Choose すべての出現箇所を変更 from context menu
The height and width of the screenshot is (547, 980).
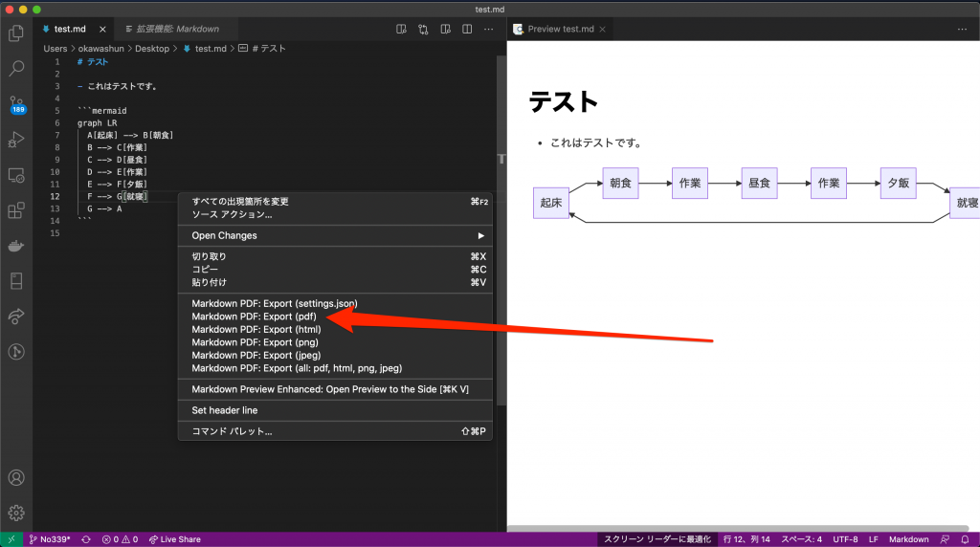click(335, 201)
